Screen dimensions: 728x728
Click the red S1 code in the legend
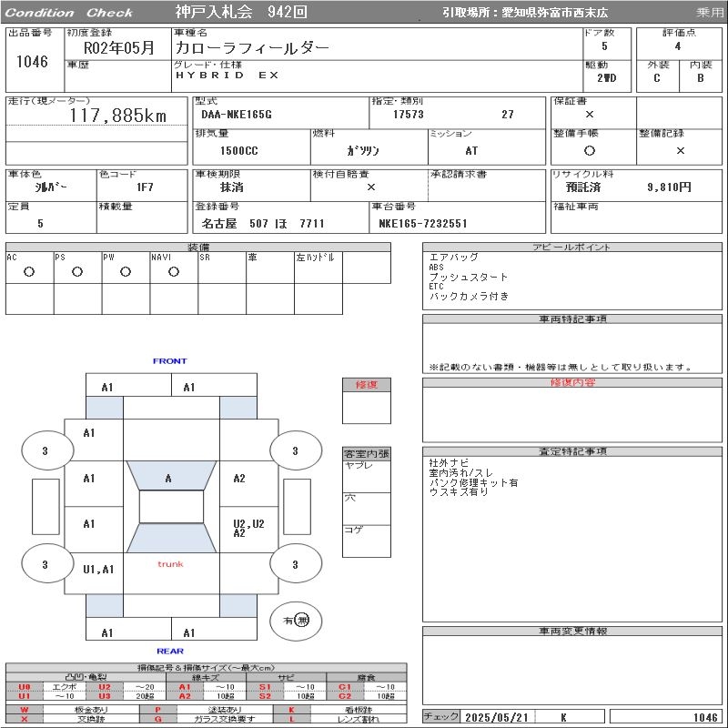coord(265,687)
